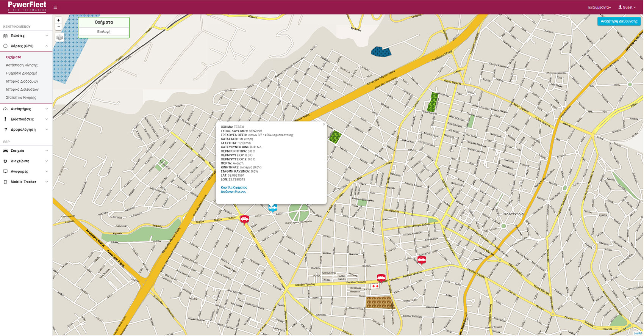Open the Guest user dropdown
The height and width of the screenshot is (336, 644).
click(x=627, y=7)
